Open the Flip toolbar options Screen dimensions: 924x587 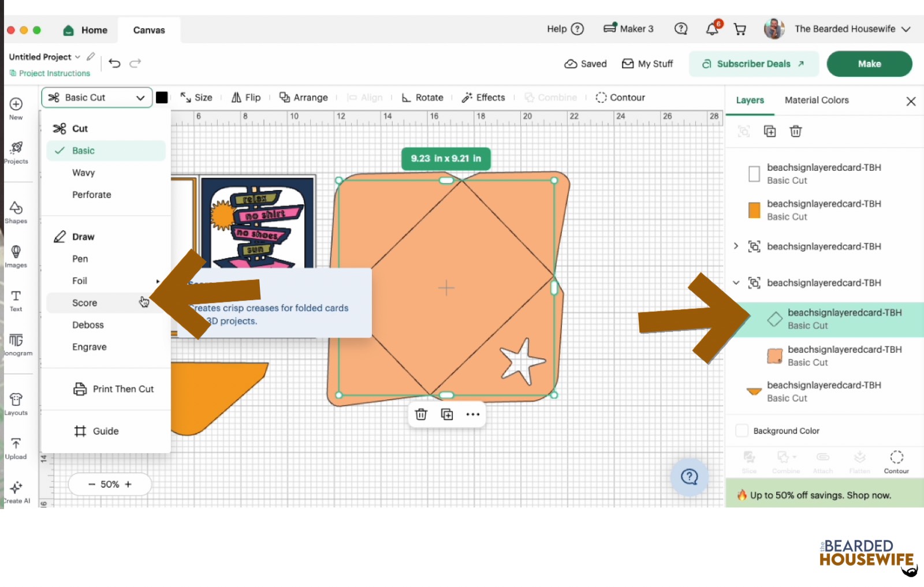[x=246, y=98]
